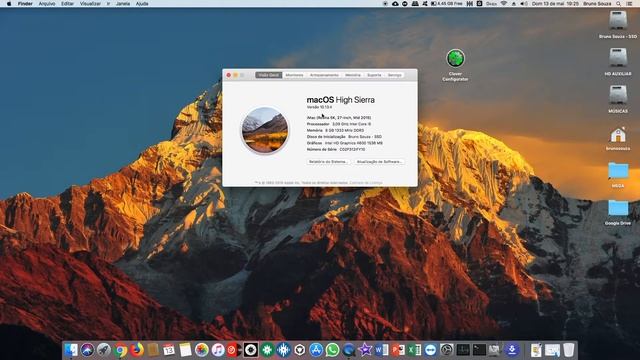Open App Store from the Dock
Image resolution: width=640 pixels, height=360 pixels.
(x=316, y=350)
